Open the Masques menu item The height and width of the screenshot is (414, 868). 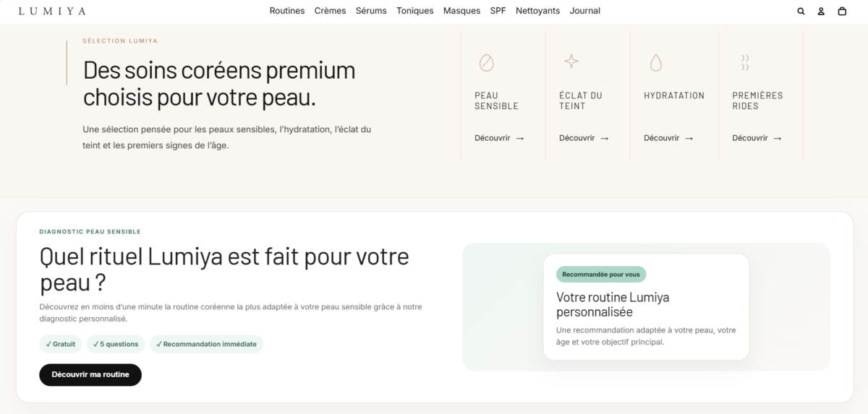(461, 11)
